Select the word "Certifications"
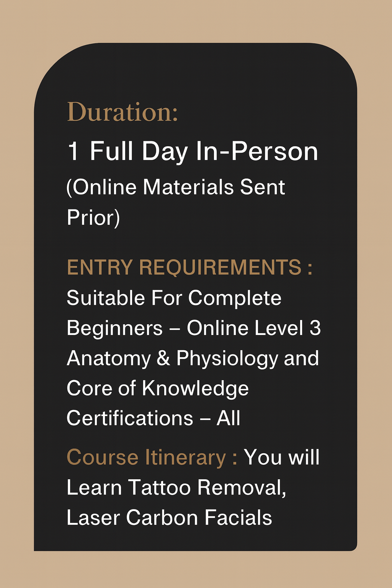Image resolution: width=392 pixels, height=588 pixels. [x=130, y=418]
